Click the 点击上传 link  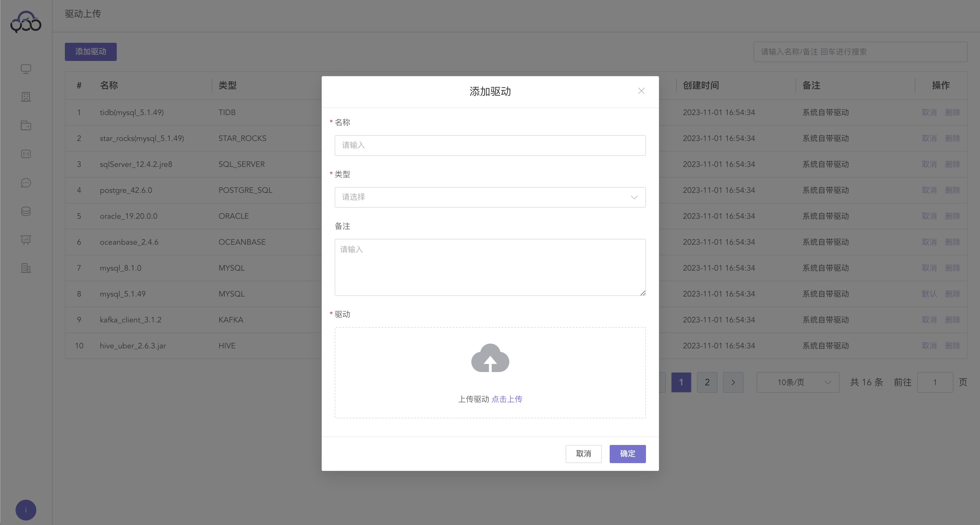point(507,399)
